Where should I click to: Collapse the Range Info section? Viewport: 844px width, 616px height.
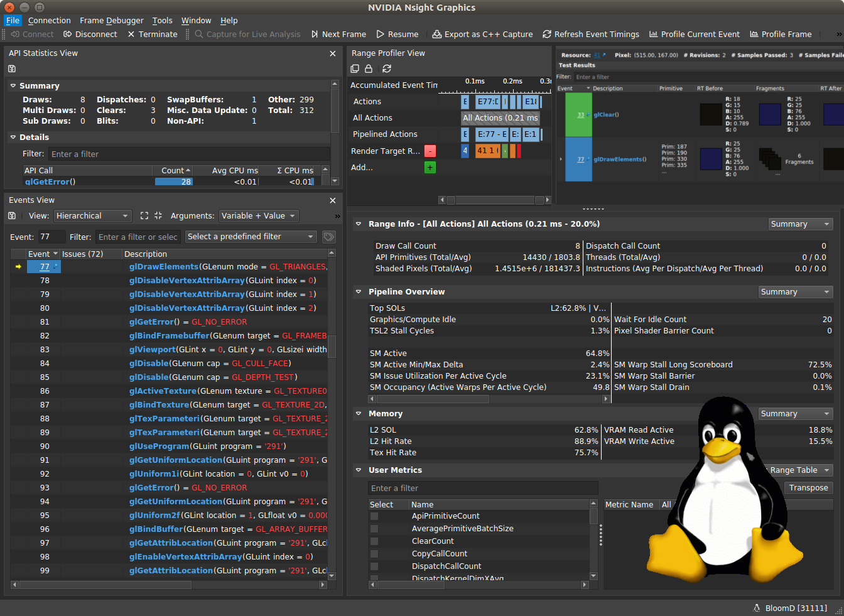pyautogui.click(x=359, y=224)
